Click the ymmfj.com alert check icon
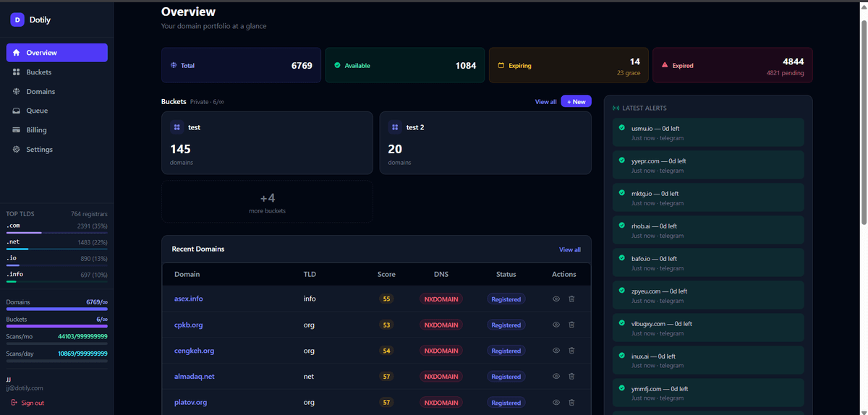Viewport: 868px width, 415px height. coord(621,388)
